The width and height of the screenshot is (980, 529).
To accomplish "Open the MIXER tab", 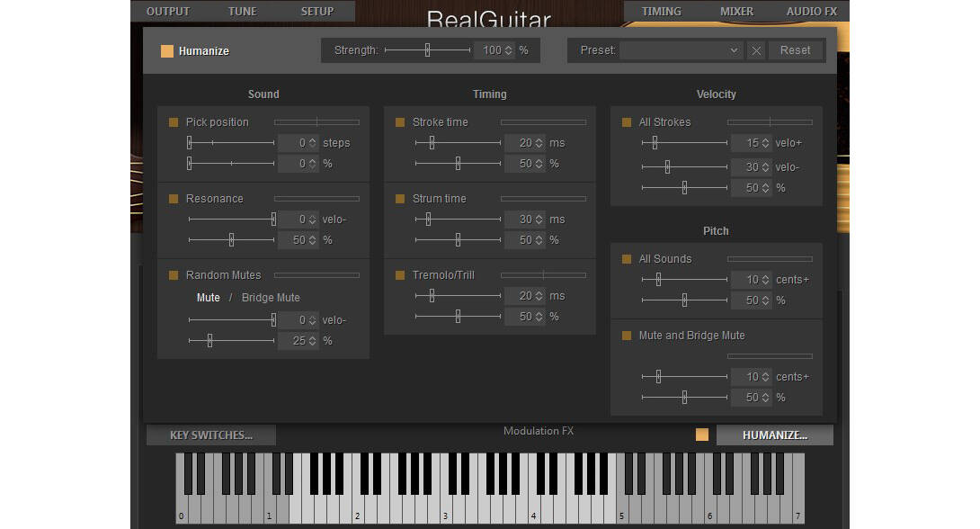I will [737, 12].
